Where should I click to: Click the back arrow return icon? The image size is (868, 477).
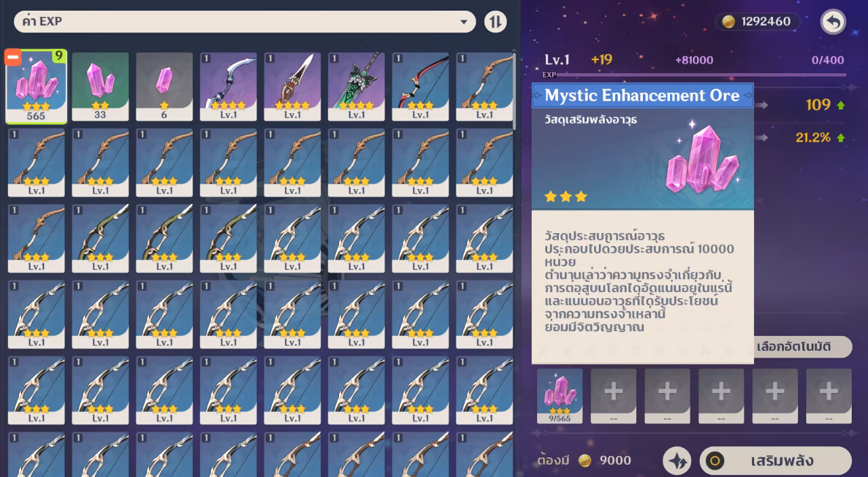click(833, 22)
